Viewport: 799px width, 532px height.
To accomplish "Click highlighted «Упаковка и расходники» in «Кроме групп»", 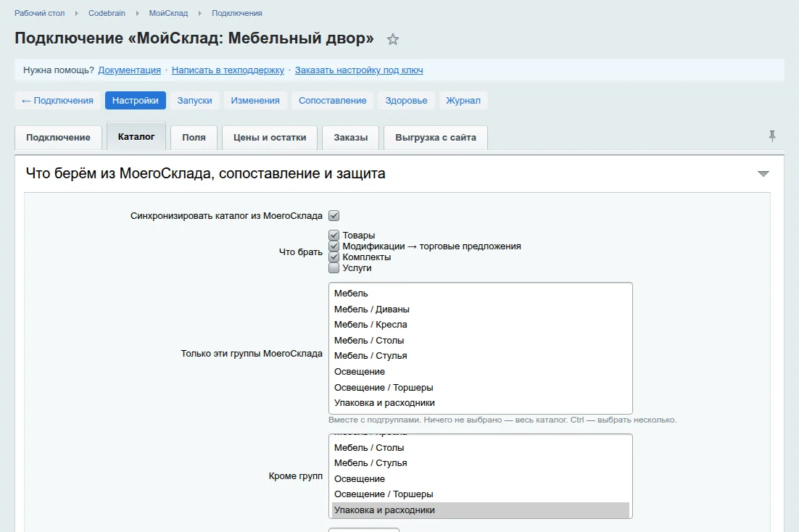I will point(481,510).
